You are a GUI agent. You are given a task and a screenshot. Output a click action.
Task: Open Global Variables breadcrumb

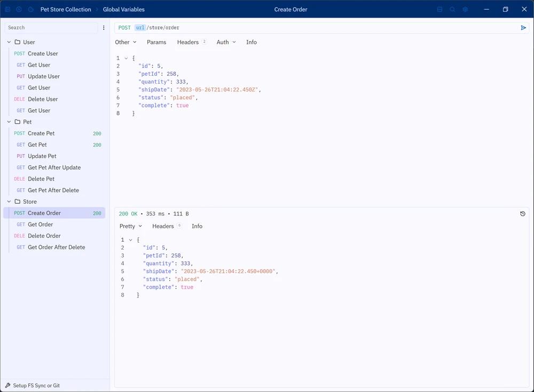(x=124, y=10)
